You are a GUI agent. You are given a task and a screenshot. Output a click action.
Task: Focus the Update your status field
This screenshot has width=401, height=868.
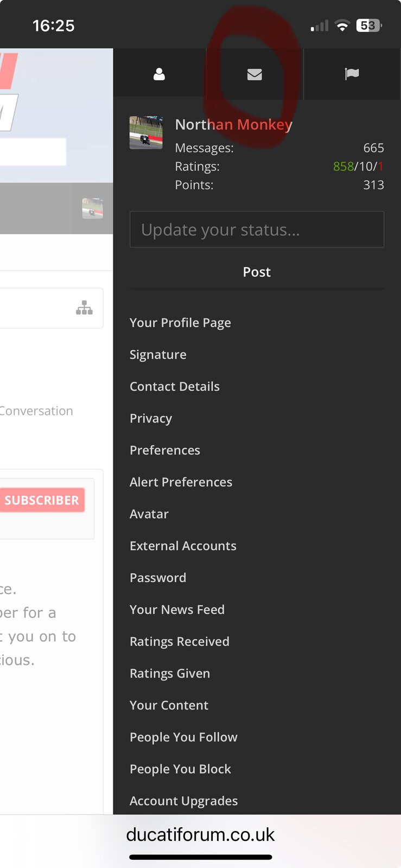point(257,229)
